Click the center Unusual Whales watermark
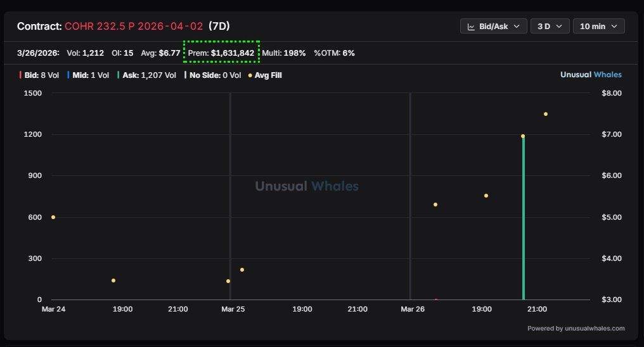 pyautogui.click(x=307, y=186)
